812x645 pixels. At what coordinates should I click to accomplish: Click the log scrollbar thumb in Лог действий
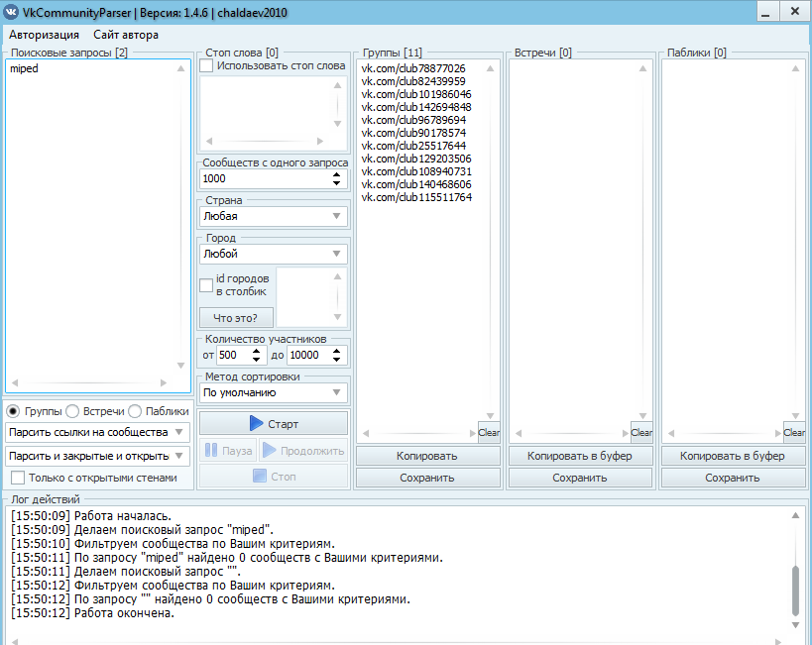coord(796,591)
